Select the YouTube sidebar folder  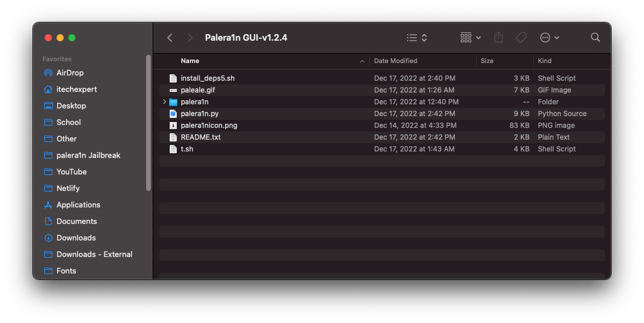[x=71, y=172]
